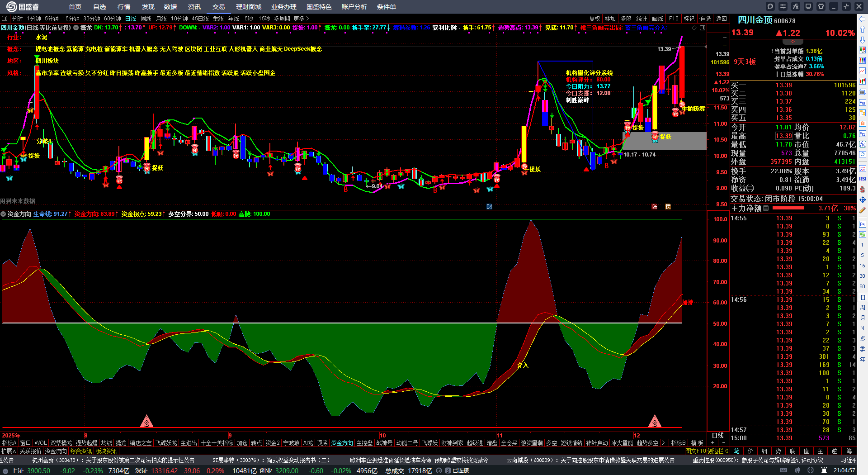Open the formula manager fx icon in title bar
868x475 pixels.
(x=796, y=6)
